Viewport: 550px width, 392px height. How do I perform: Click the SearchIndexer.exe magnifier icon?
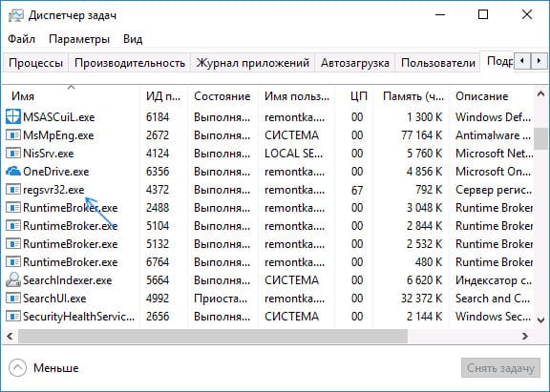click(13, 279)
